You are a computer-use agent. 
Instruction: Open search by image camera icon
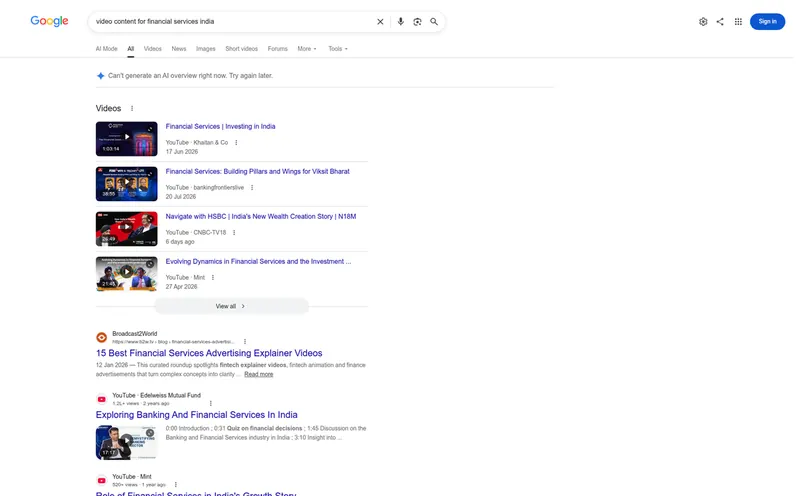tap(417, 21)
